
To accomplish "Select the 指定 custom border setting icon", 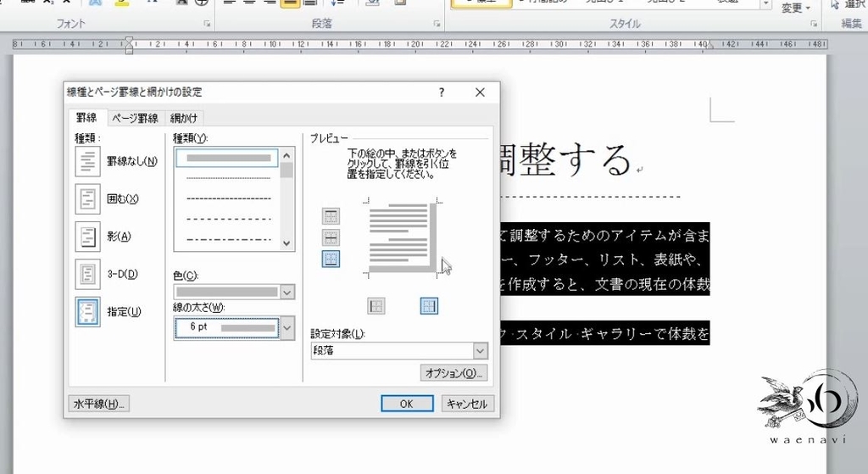I will [x=87, y=312].
